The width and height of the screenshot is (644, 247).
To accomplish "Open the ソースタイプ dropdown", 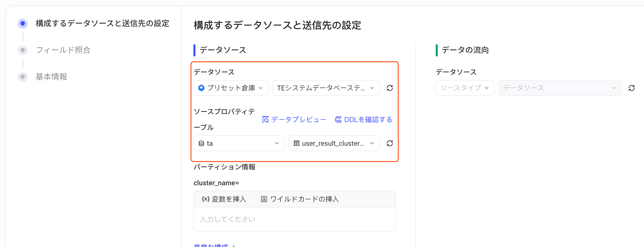I will coord(465,88).
